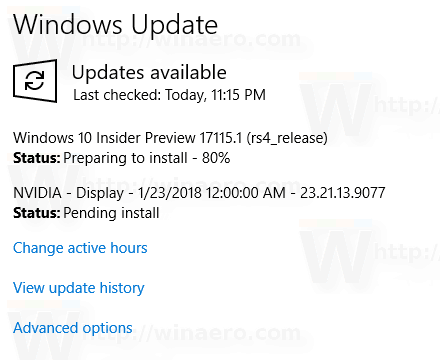This screenshot has width=440, height=360.
Task: Click the bold Status label of Insider Preview
Action: pyautogui.click(x=37, y=158)
